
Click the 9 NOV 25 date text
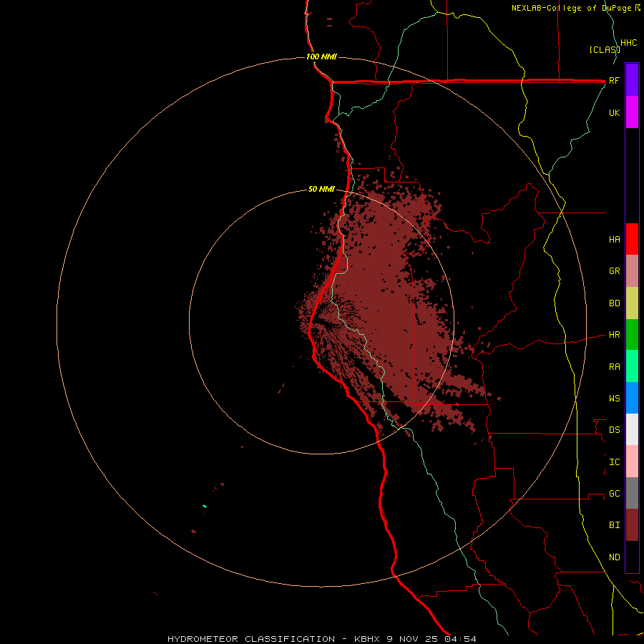coord(413,639)
